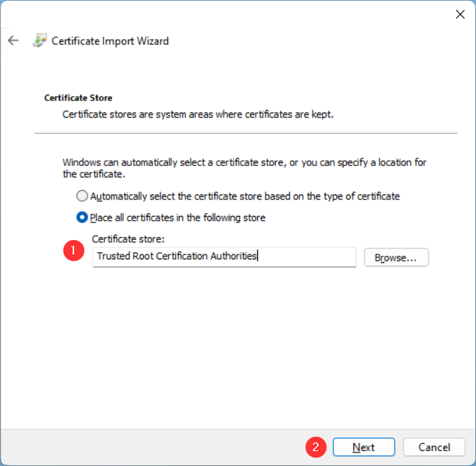Click the gray footer bar beside Next

point(152,447)
